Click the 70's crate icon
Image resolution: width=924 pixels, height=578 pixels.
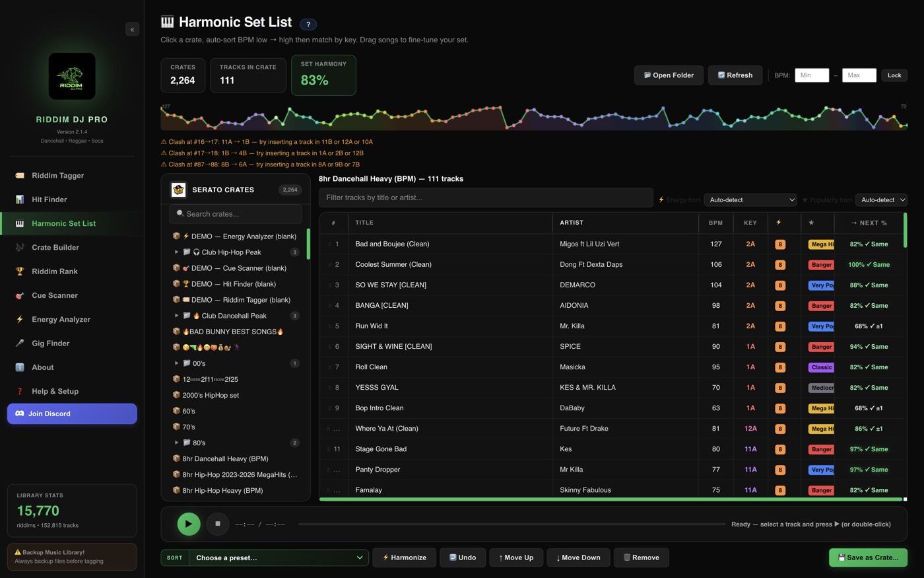point(176,427)
